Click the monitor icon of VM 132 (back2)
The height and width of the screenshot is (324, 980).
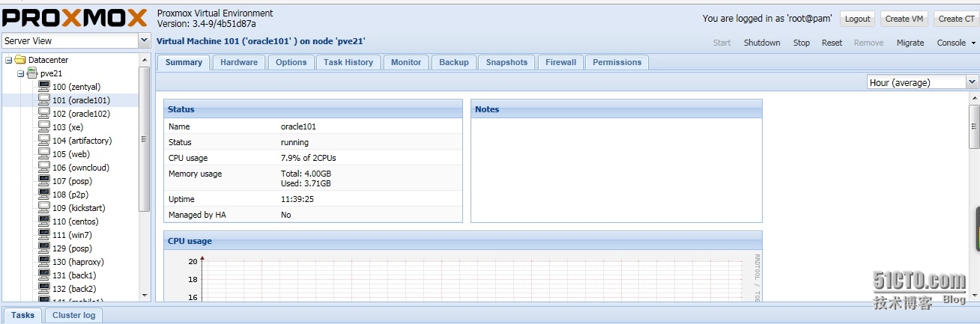pos(44,289)
